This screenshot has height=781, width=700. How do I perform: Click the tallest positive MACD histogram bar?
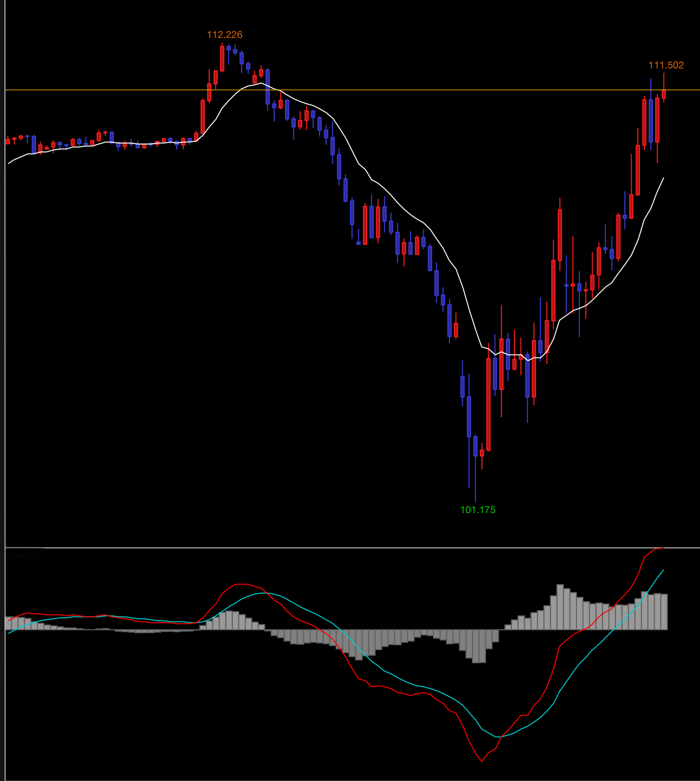(560, 607)
